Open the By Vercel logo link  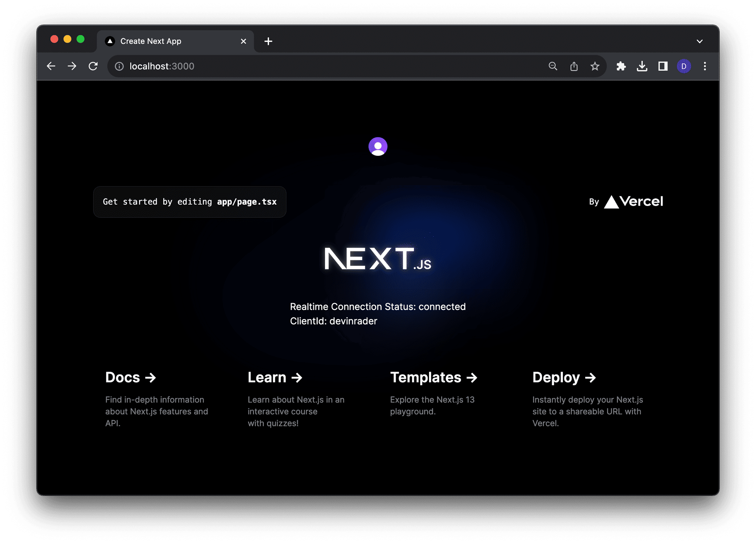pyautogui.click(x=626, y=201)
